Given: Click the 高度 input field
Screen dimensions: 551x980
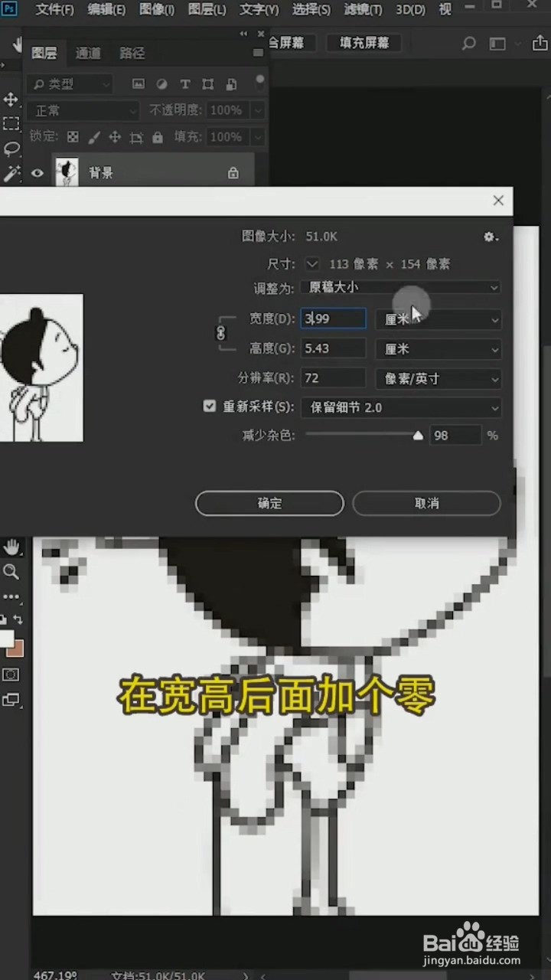Looking at the screenshot, I should [x=333, y=348].
